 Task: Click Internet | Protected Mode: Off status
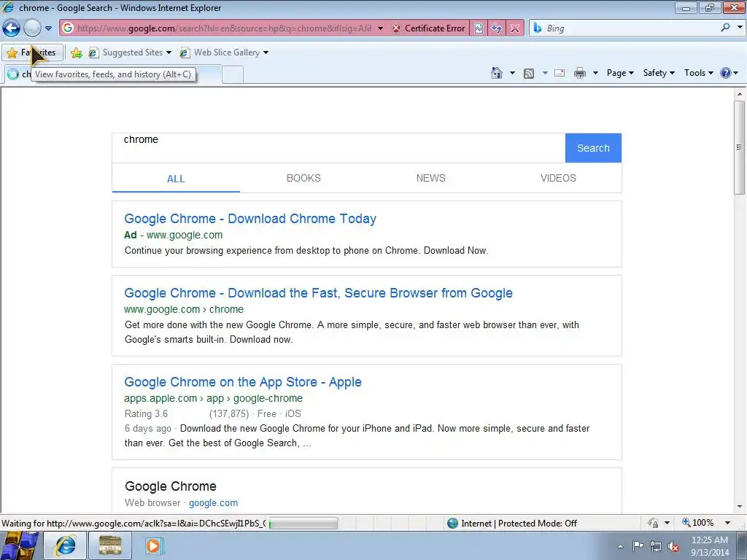pos(512,524)
